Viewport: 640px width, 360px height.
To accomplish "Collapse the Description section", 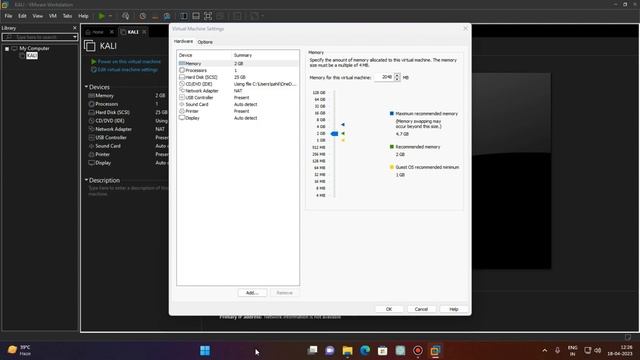I will [86, 180].
